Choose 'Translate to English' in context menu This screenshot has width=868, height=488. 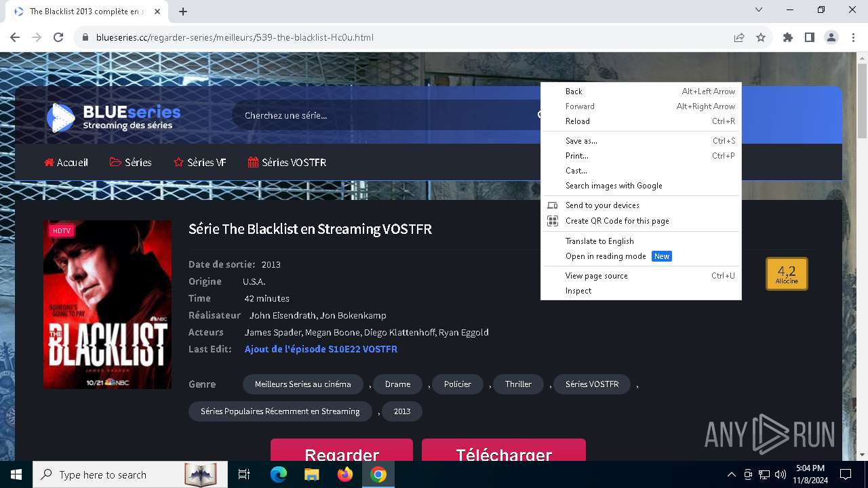coord(641,241)
